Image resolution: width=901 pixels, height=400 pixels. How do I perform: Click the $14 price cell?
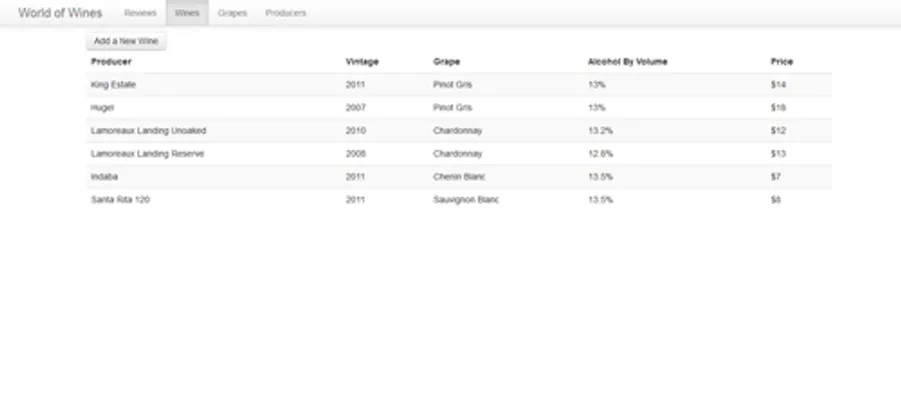pyautogui.click(x=779, y=85)
